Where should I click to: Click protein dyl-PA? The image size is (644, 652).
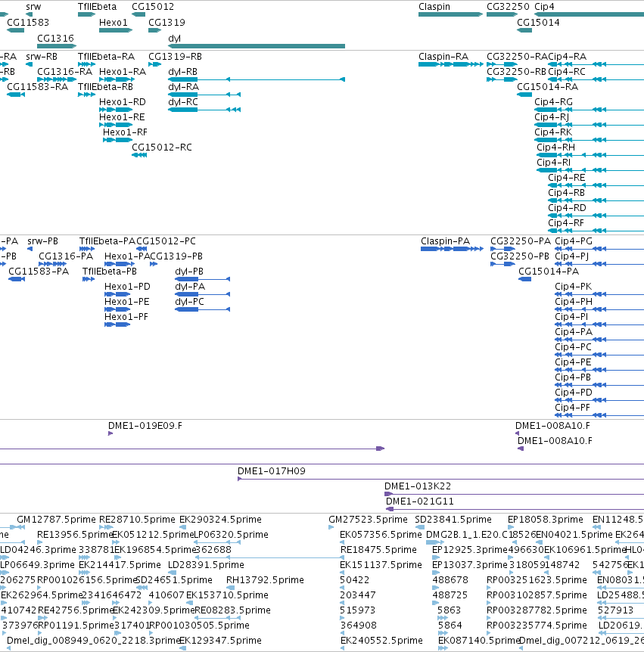tap(190, 287)
